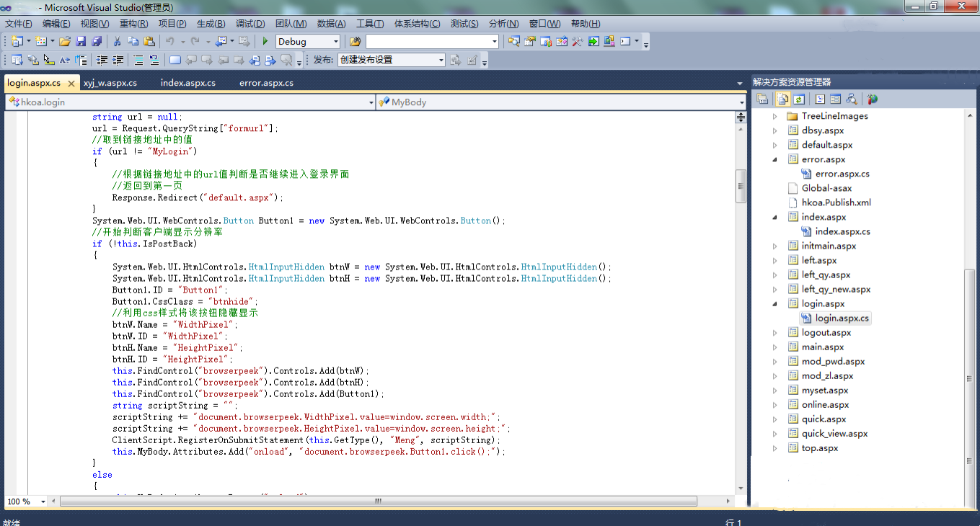
Task: Start debugging with the green play icon
Action: 265,41
